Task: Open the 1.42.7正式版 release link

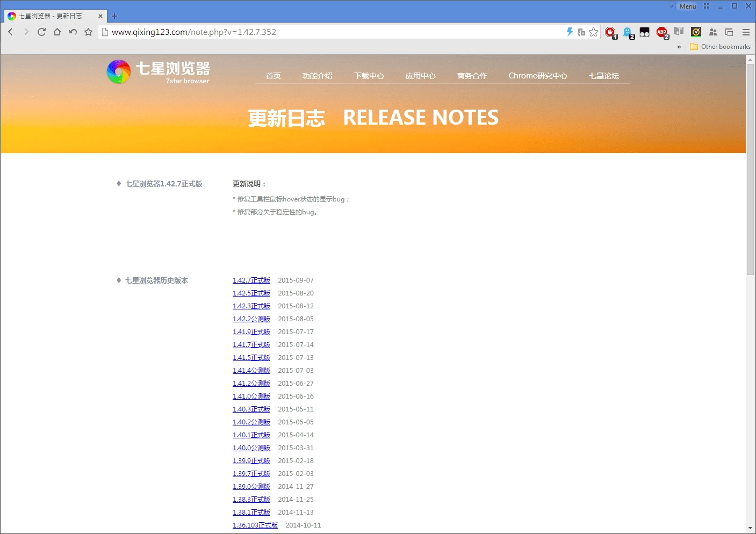Action: click(251, 280)
